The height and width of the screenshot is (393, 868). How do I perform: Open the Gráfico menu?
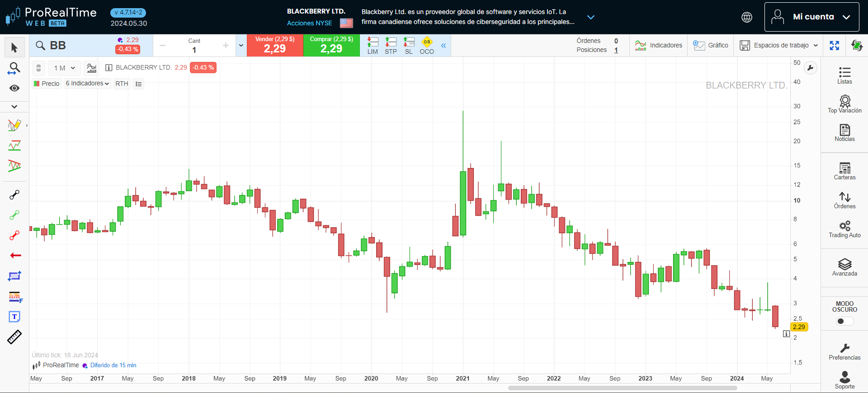pos(711,45)
